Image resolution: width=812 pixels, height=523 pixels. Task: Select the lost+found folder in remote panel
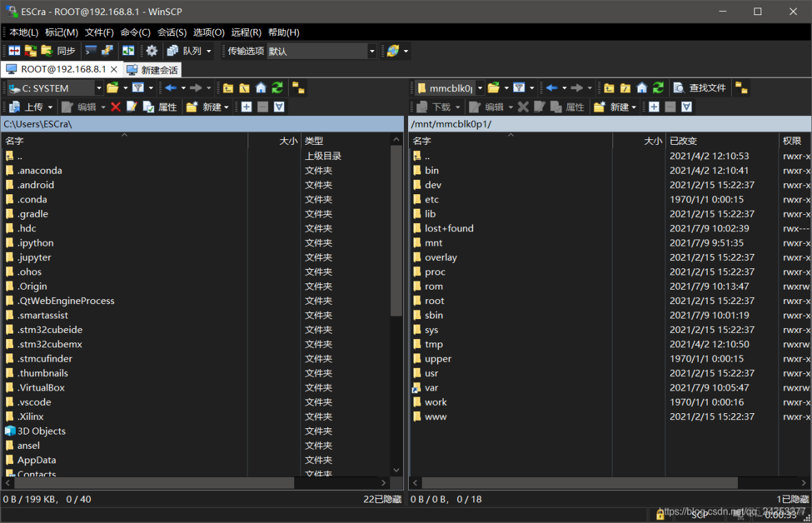449,229
